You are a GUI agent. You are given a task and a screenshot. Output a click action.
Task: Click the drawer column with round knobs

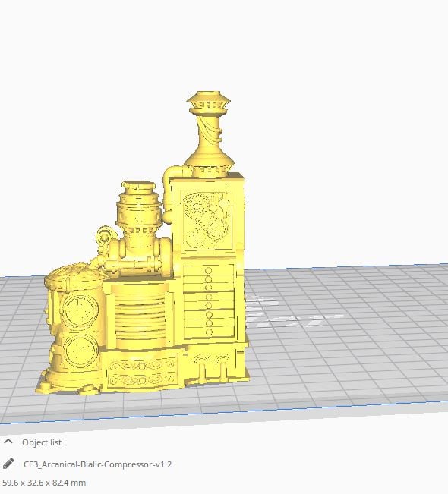(x=208, y=300)
